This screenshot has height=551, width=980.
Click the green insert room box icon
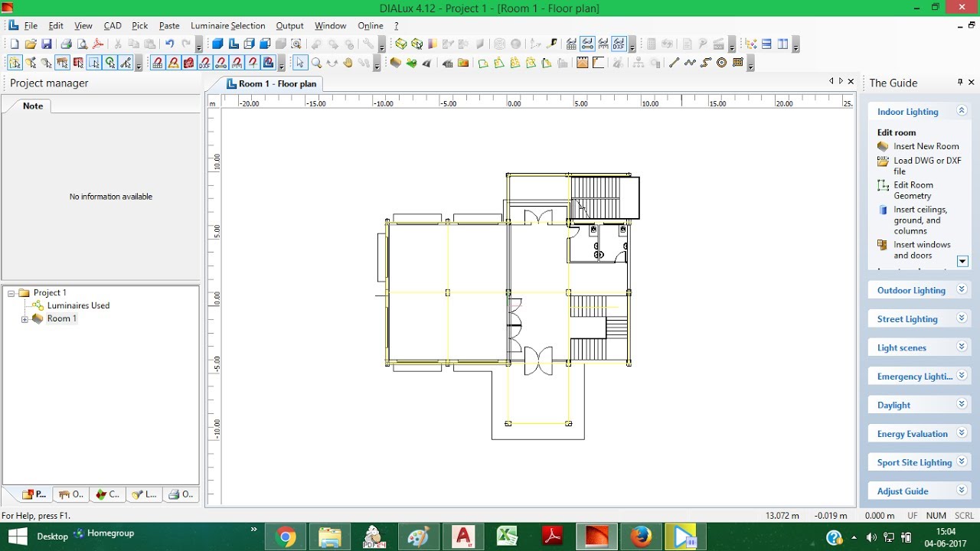400,44
